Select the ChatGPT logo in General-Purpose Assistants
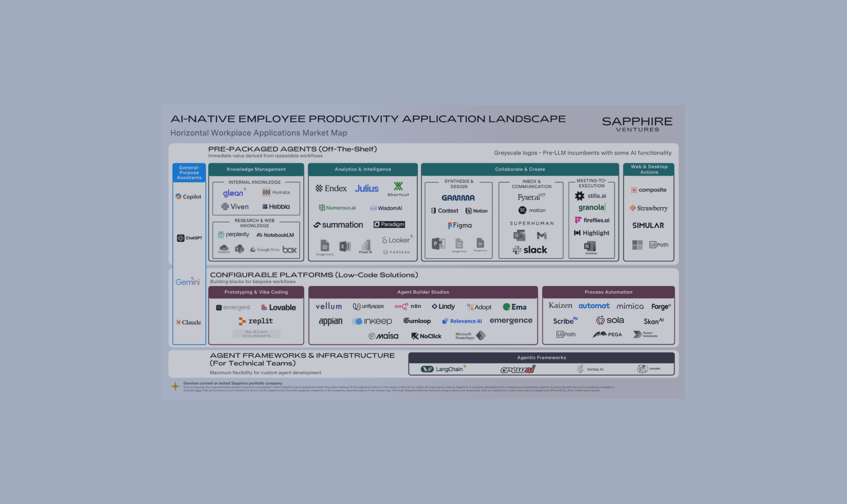This screenshot has width=847, height=504. [189, 238]
